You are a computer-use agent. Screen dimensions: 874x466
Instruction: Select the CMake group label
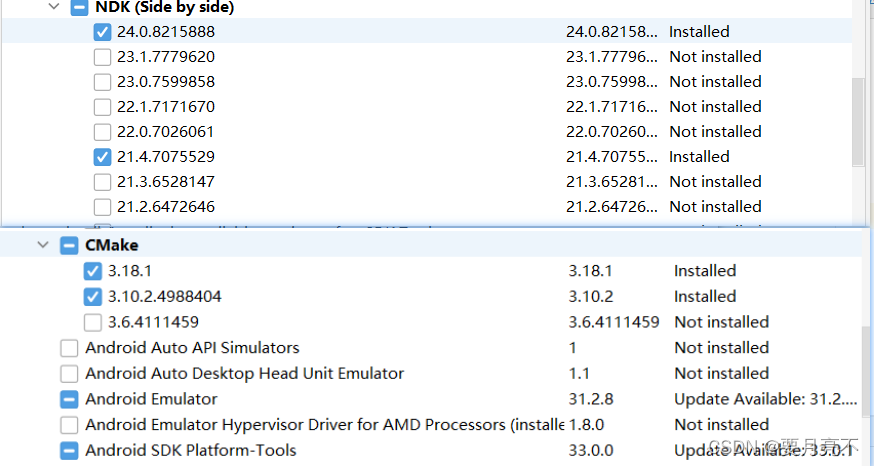pyautogui.click(x=111, y=245)
